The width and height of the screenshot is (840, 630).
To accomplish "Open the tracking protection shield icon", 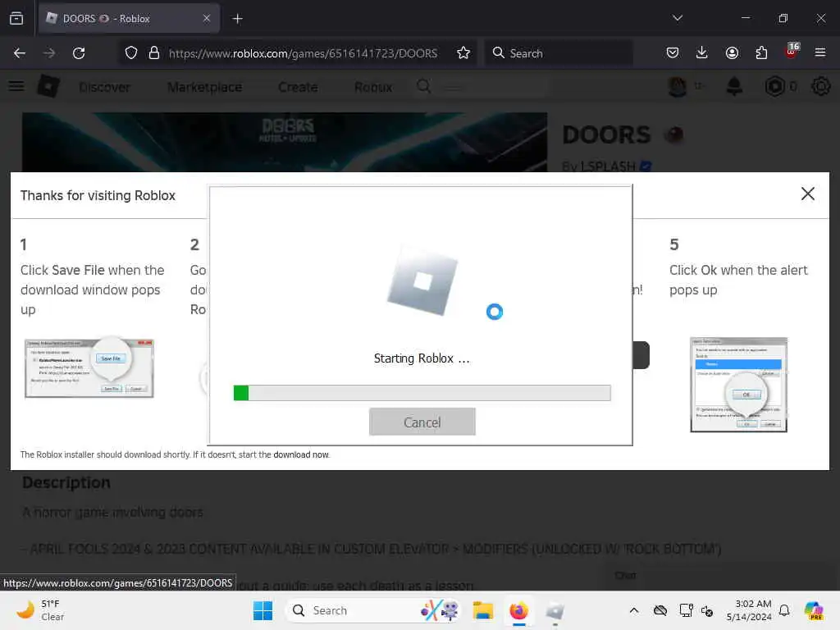I will [131, 53].
